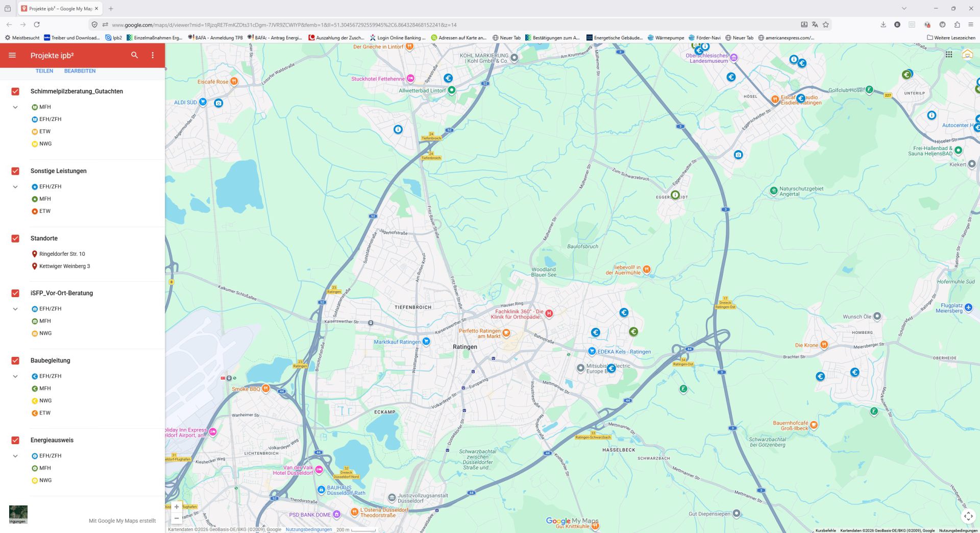Screen dimensions: 980x533
Task: Toggle the Energieausweis layer checkbox
Action: click(15, 440)
